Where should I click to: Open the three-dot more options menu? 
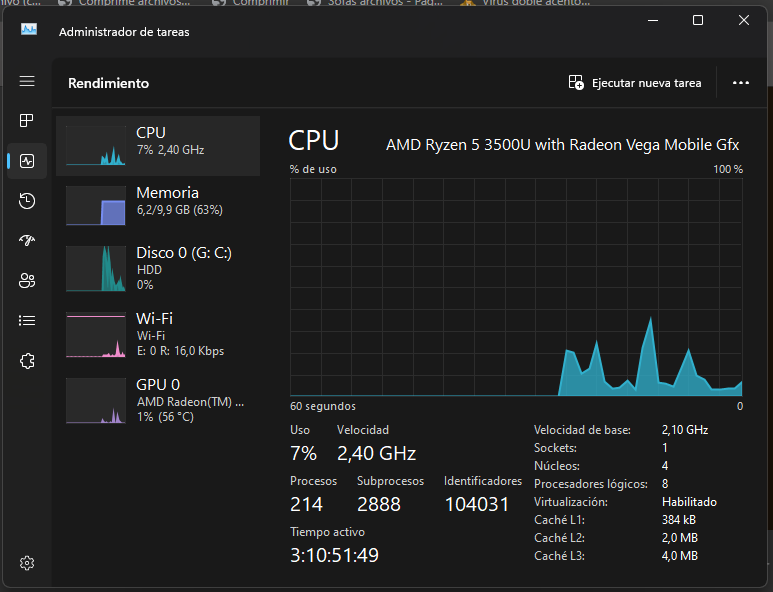[x=740, y=83]
